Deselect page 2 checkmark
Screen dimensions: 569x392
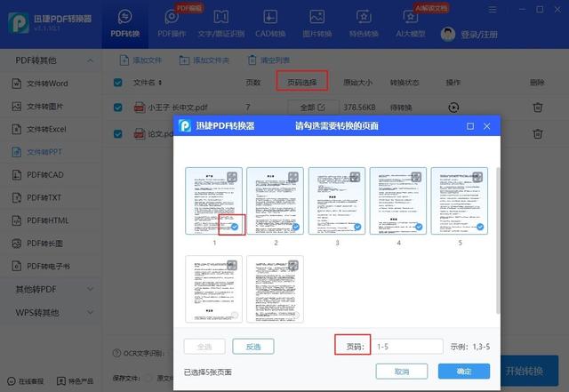[296, 227]
